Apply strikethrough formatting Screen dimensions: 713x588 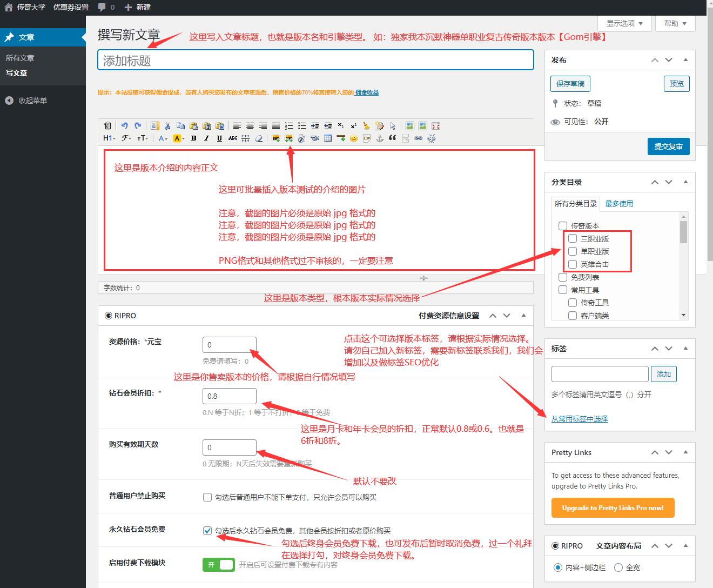(233, 138)
